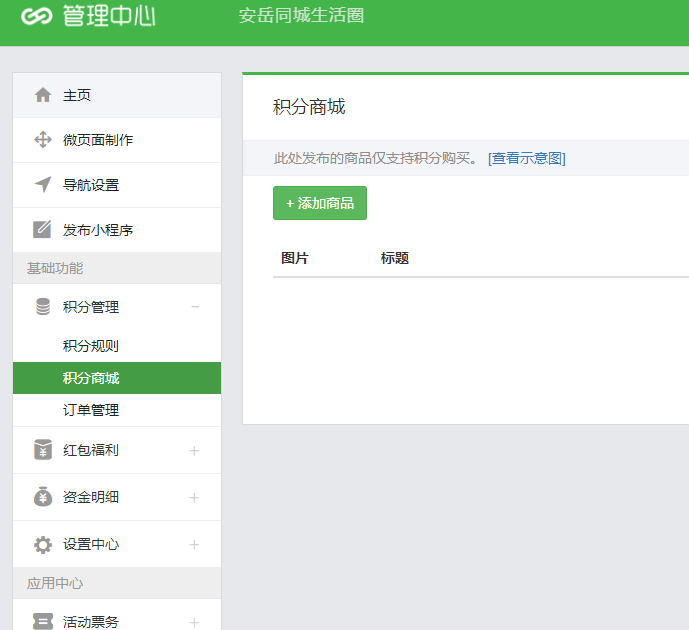Image resolution: width=689 pixels, height=630 pixels.
Task: Click the navigation arrow icon for 导航设置
Action: click(x=43, y=185)
